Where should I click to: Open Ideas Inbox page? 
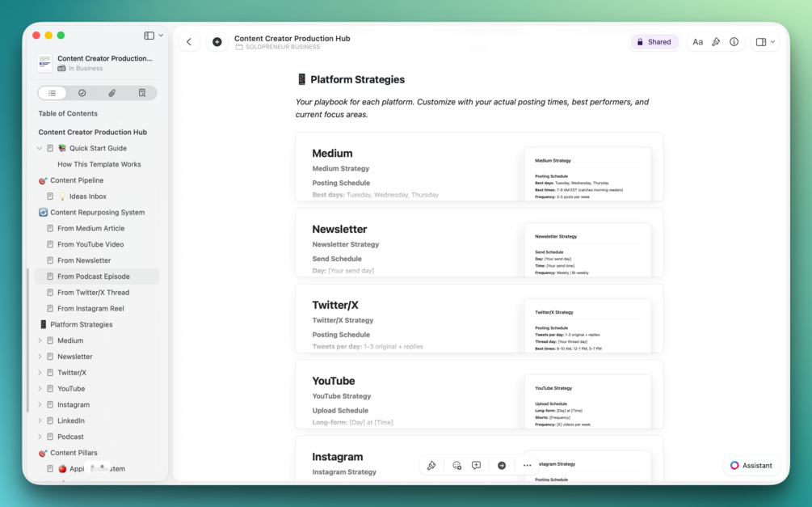click(x=87, y=196)
